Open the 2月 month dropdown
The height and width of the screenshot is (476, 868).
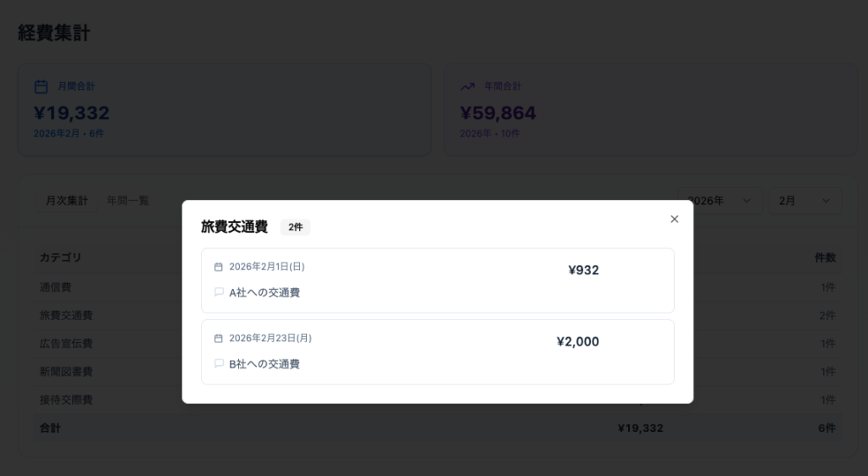pyautogui.click(x=805, y=201)
